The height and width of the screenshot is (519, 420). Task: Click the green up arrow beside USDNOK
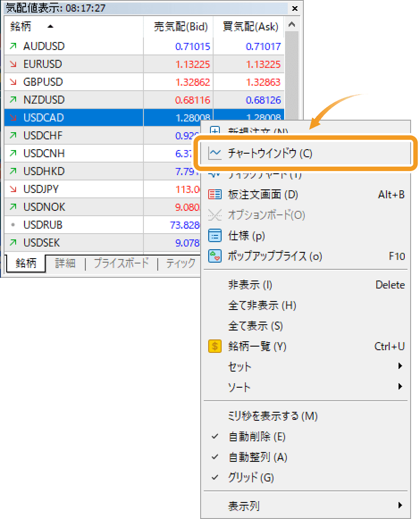click(13, 207)
